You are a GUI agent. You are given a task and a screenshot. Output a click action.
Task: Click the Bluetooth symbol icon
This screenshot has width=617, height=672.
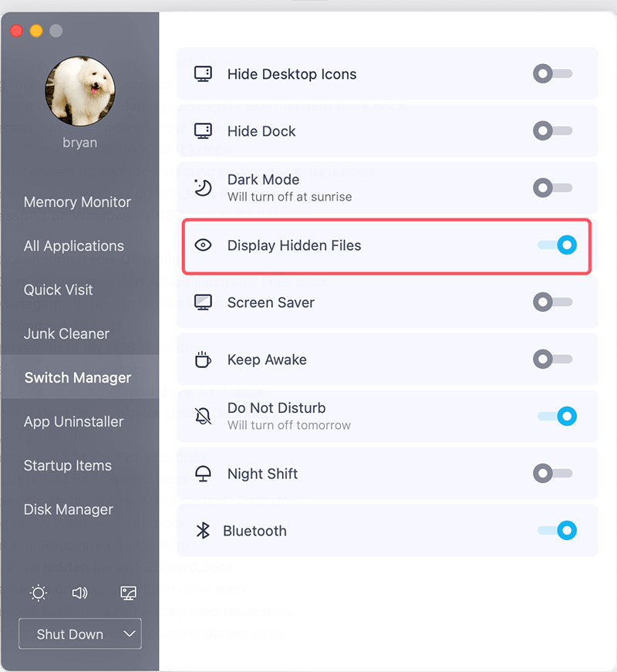coord(203,531)
